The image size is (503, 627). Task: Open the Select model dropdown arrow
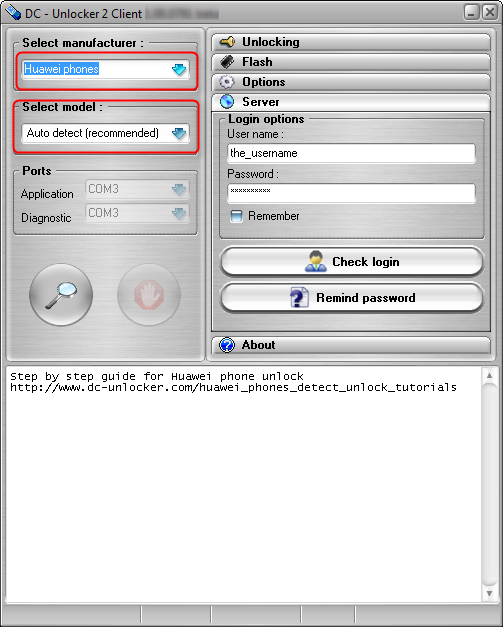(179, 133)
